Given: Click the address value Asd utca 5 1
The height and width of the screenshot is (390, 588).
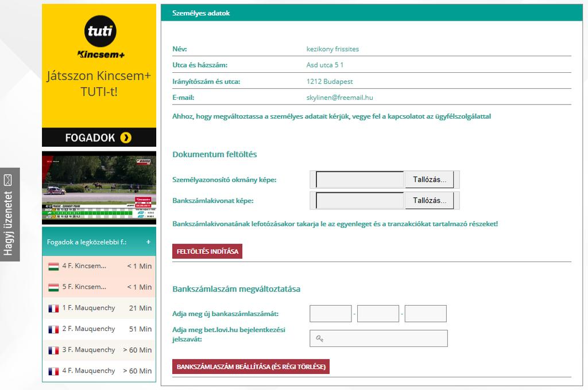Looking at the screenshot, I should (x=325, y=65).
